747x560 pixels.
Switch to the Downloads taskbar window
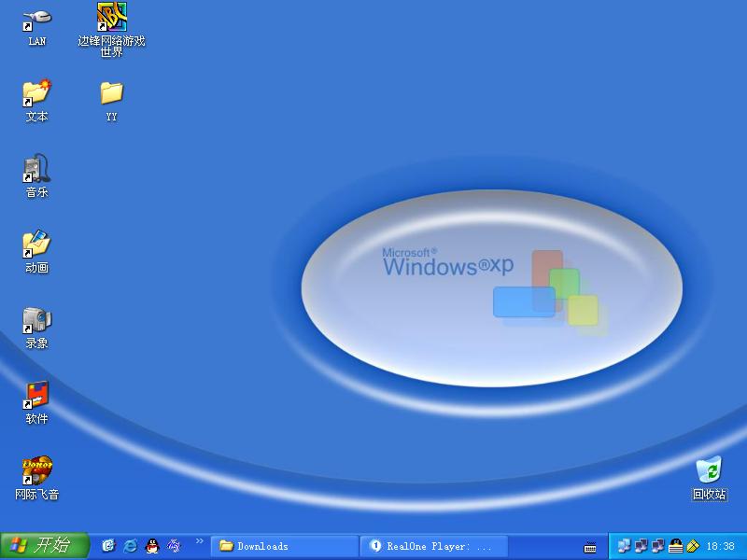pyautogui.click(x=285, y=546)
